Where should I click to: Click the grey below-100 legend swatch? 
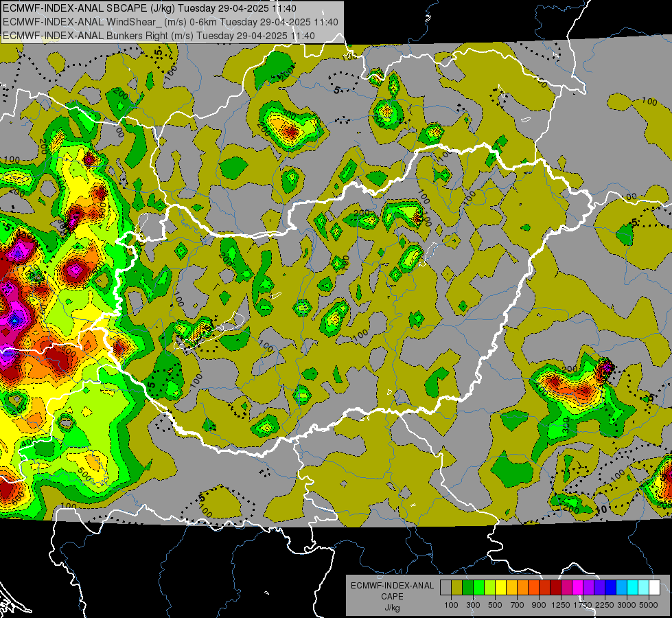[x=445, y=587]
